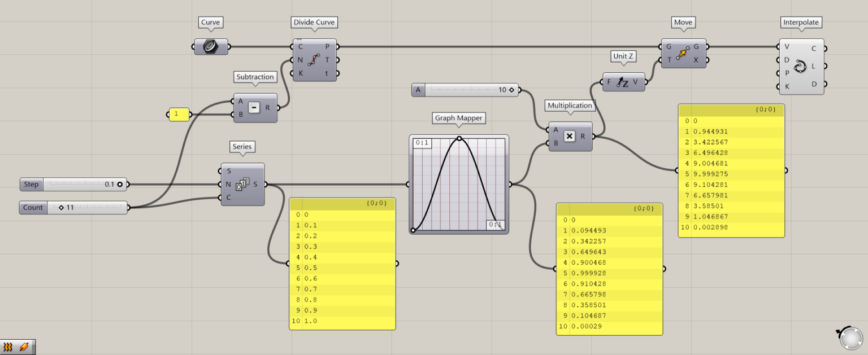The width and height of the screenshot is (868, 355).
Task: Click the Interpolate curve component icon
Action: click(x=801, y=66)
